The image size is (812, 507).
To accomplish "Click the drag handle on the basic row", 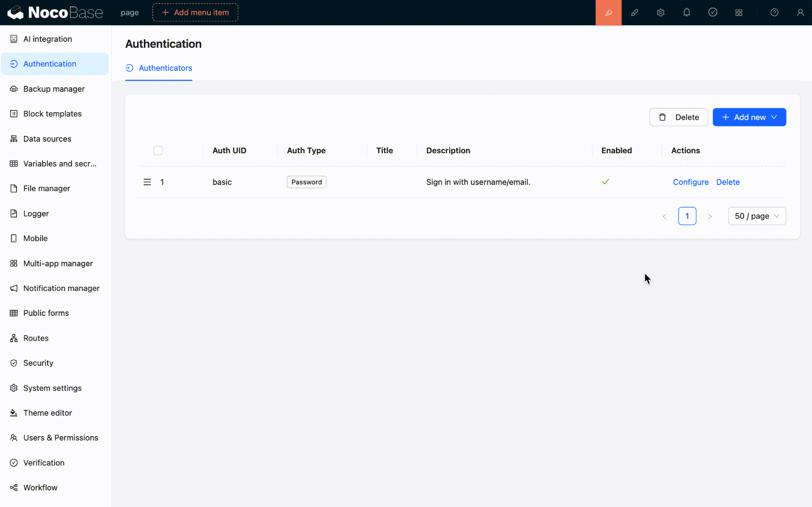I will (147, 182).
